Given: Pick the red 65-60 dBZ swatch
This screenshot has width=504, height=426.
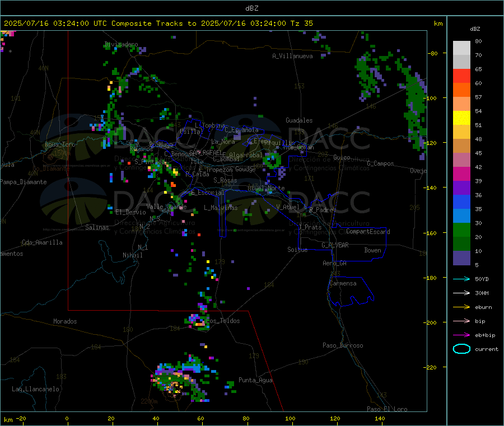Looking at the screenshot, I should (x=461, y=76).
